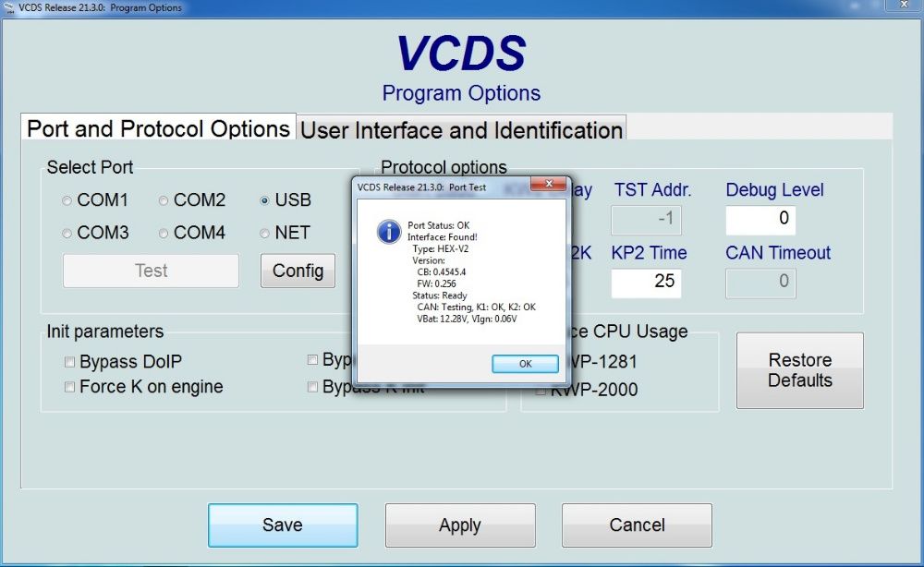Click the 'FW: 0.256' firmware text
The image size is (924, 567).
pyautogui.click(x=436, y=283)
